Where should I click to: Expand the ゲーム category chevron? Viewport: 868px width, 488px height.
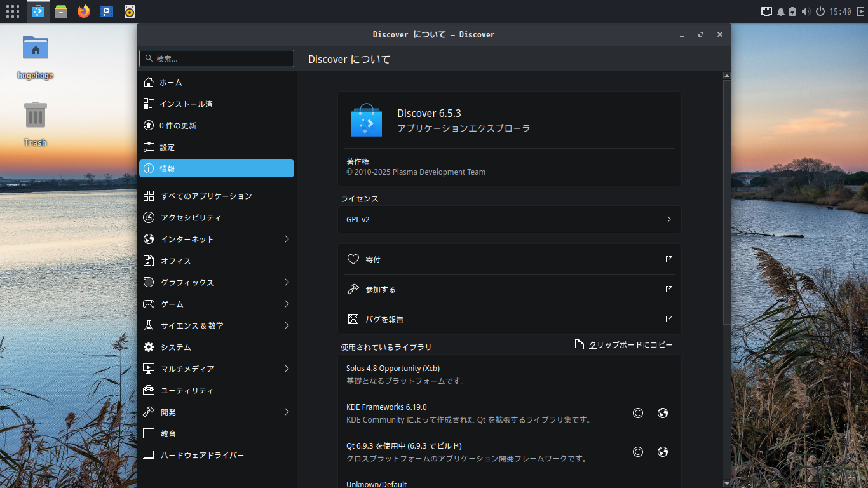287,304
